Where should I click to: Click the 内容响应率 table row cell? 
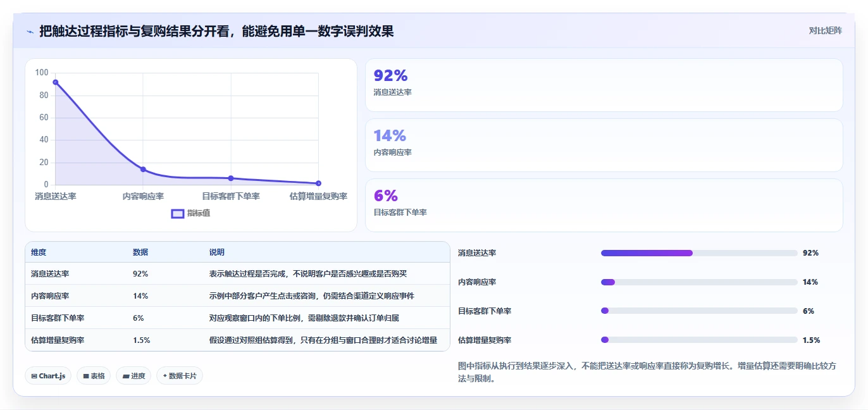[x=50, y=296]
